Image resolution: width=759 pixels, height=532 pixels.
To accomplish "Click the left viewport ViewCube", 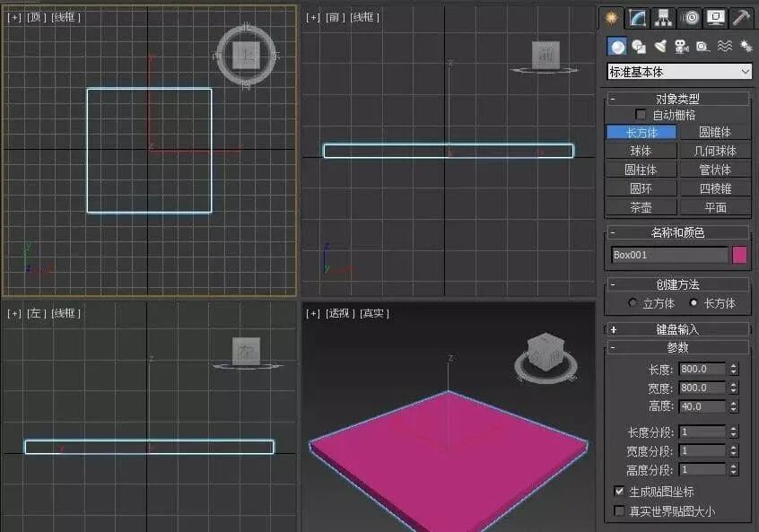I will click(x=247, y=352).
